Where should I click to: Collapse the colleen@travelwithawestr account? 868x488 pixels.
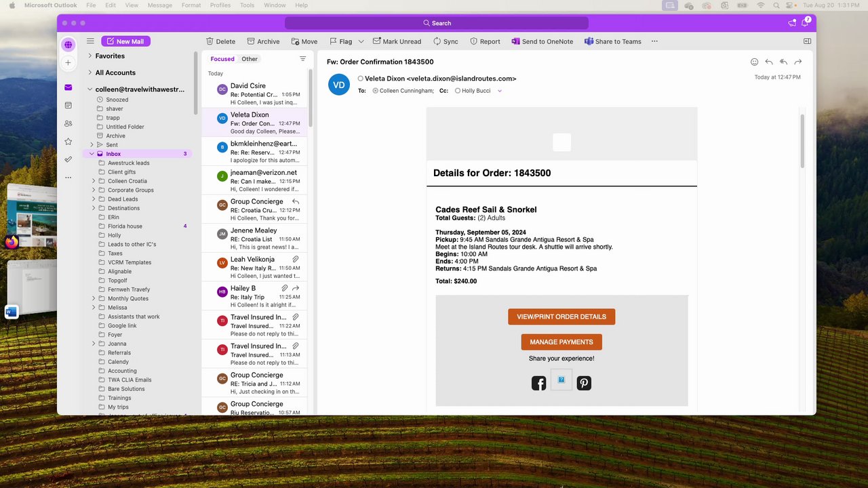90,89
